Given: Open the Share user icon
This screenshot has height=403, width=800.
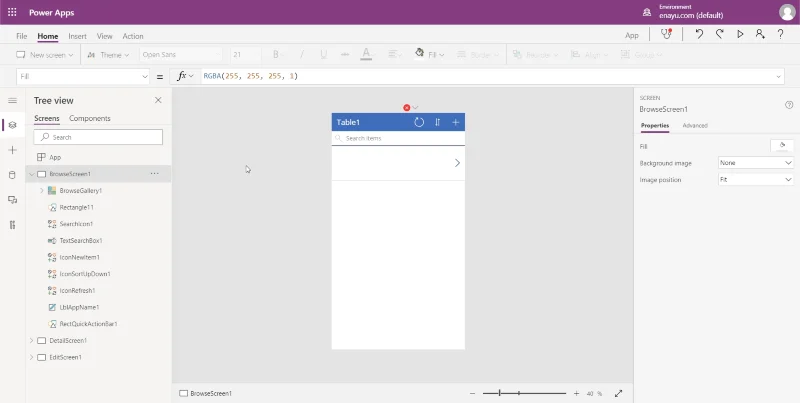Looking at the screenshot, I should 760,34.
